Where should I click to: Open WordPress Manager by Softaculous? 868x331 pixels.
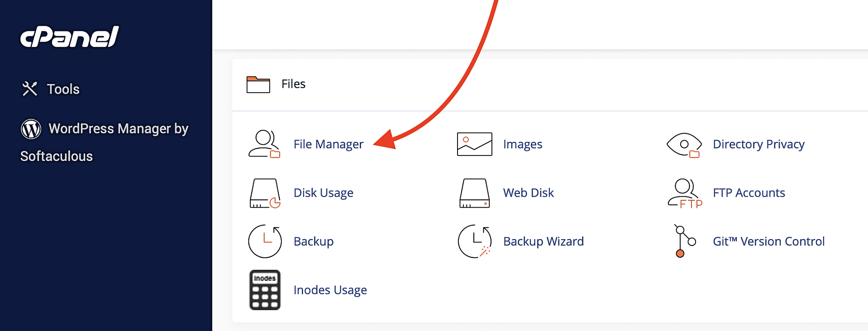click(x=105, y=142)
